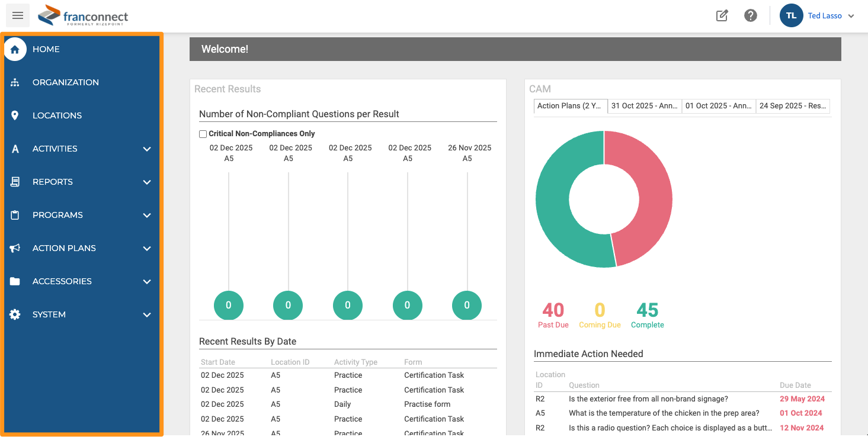Click the Reports document icon

(15, 182)
